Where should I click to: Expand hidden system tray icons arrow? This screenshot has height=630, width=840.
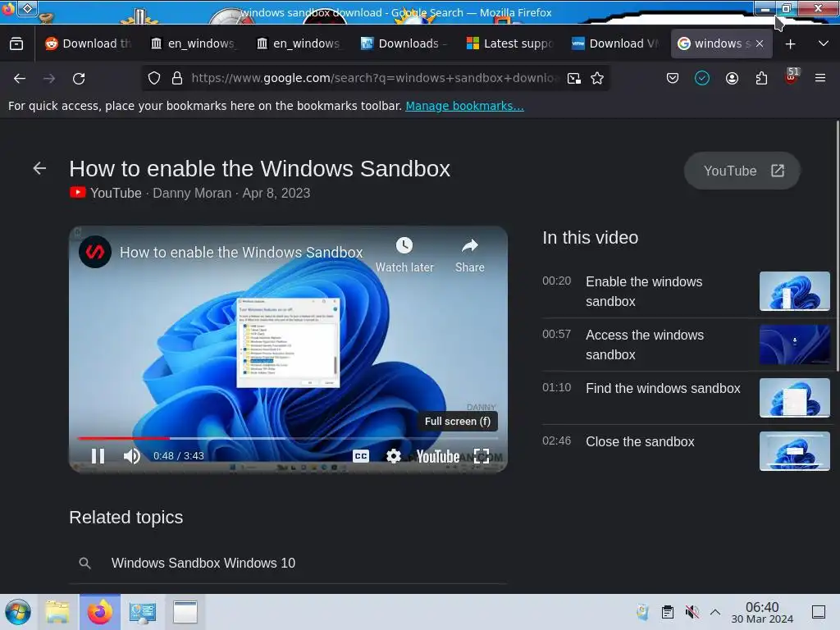pyautogui.click(x=714, y=611)
